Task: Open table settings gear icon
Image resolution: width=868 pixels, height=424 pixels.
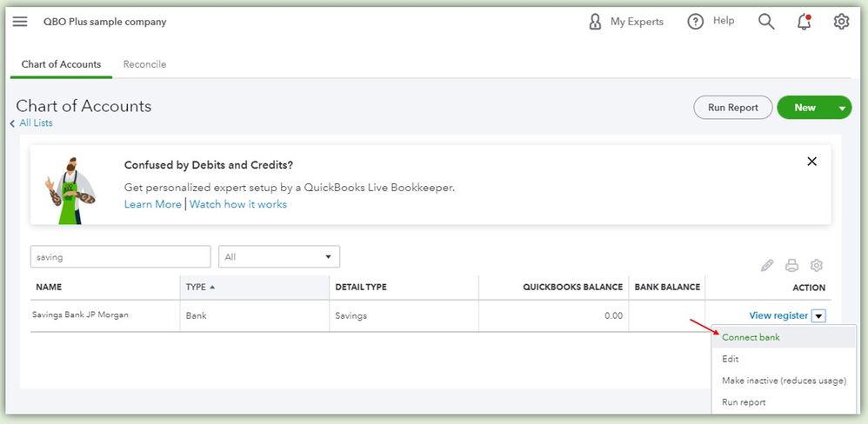Action: point(817,266)
